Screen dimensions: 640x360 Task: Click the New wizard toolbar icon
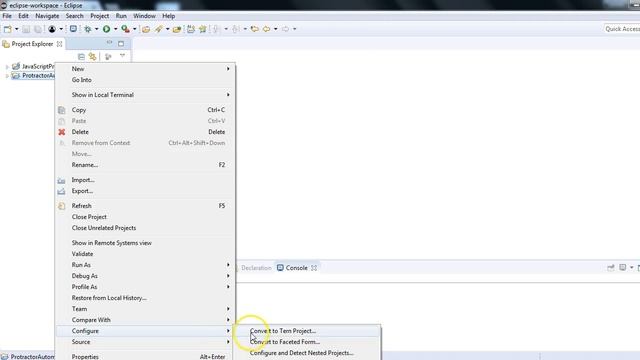click(x=8, y=29)
